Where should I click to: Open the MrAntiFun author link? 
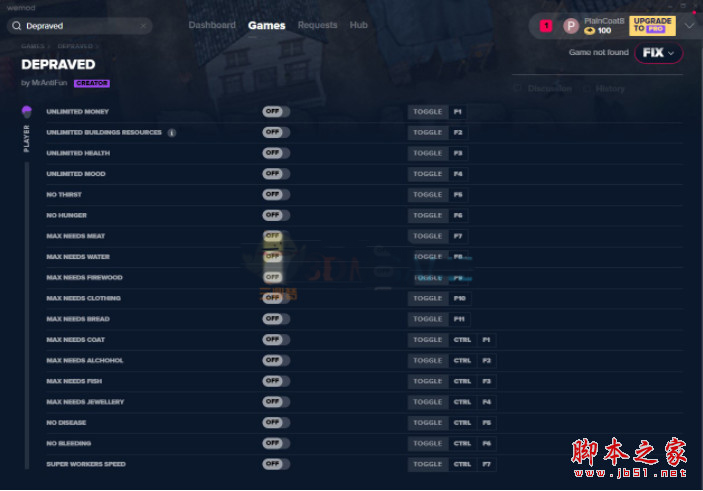click(49, 83)
